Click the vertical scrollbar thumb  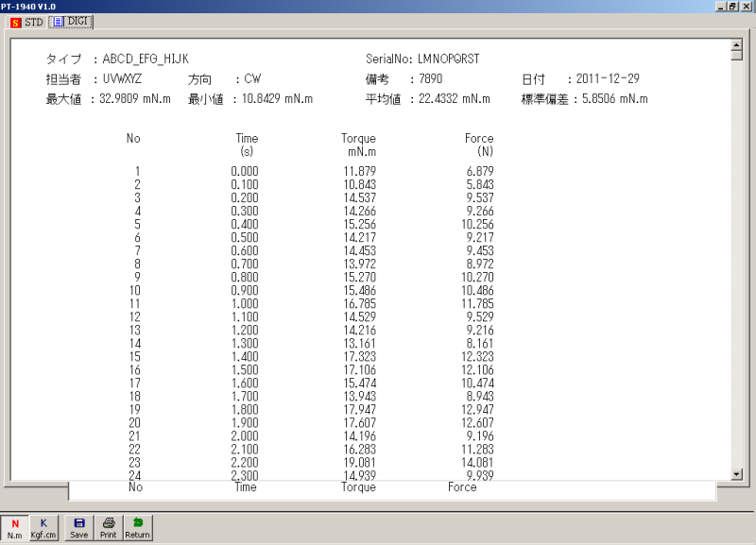click(x=736, y=54)
